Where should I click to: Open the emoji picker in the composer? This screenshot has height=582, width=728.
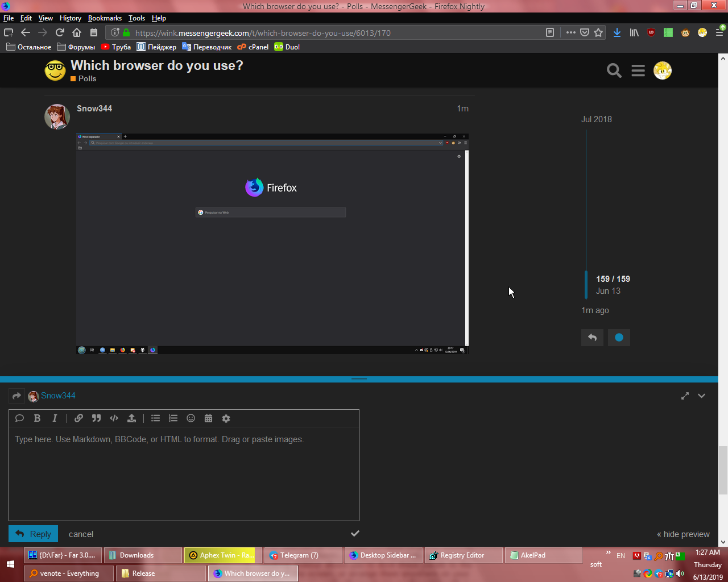pyautogui.click(x=191, y=418)
